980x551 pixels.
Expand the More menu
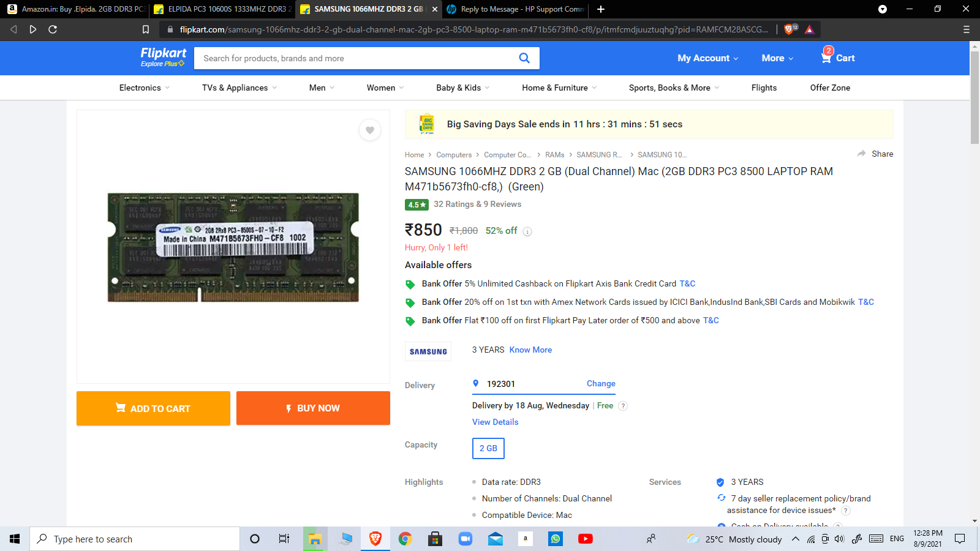point(775,58)
